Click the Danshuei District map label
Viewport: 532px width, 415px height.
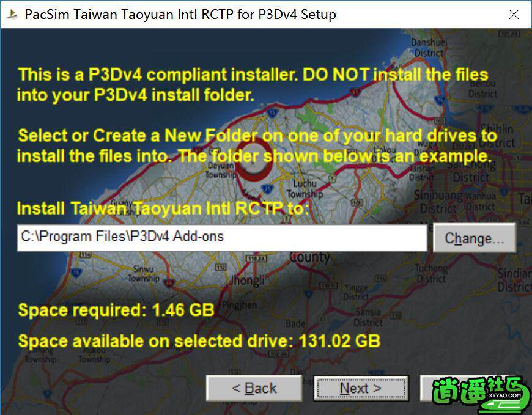pyautogui.click(x=429, y=48)
